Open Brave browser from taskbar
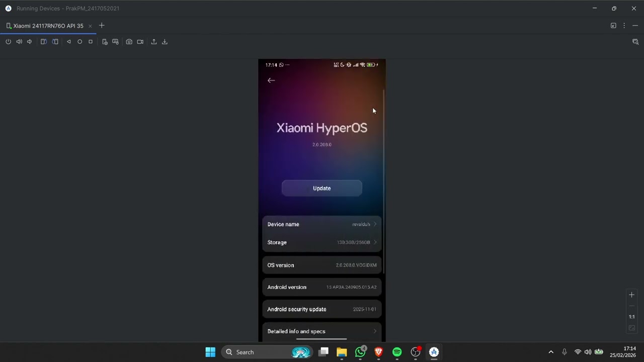 coord(378,352)
